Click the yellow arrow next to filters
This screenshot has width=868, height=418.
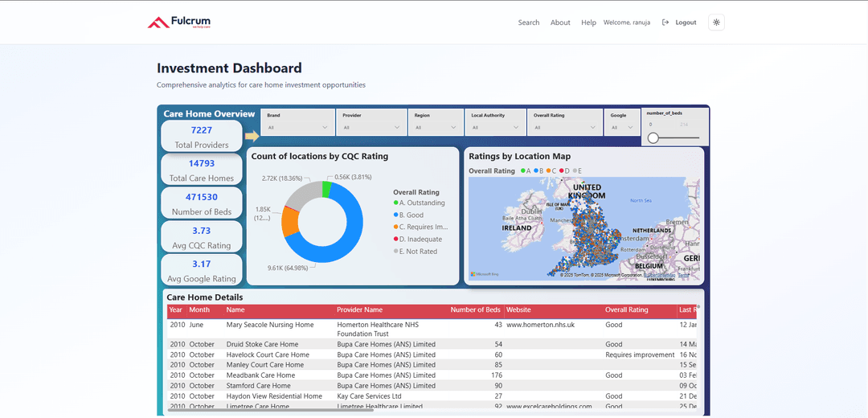tap(252, 136)
